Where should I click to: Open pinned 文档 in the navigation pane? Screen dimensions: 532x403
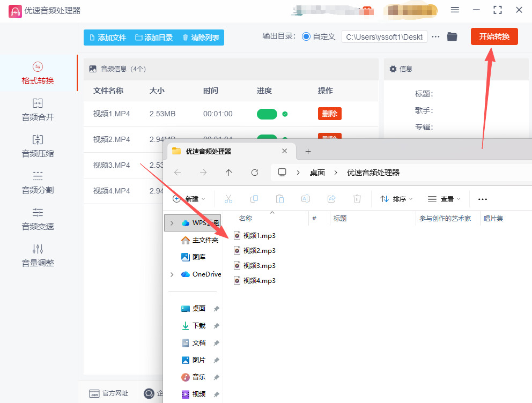click(x=194, y=342)
